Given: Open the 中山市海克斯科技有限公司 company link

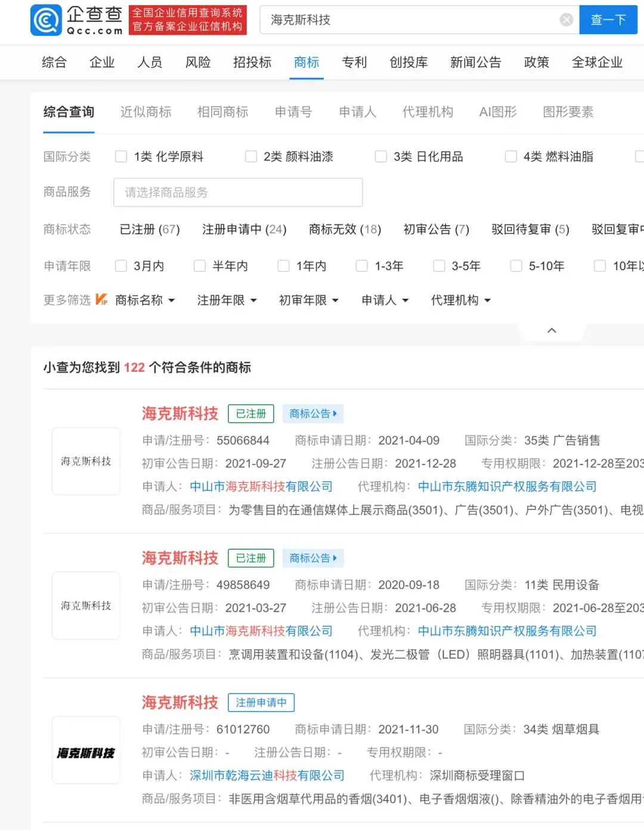Looking at the screenshot, I should click(261, 486).
